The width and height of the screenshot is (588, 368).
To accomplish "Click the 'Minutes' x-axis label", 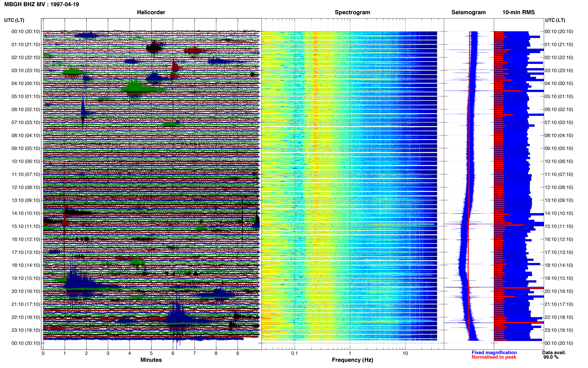I will pyautogui.click(x=151, y=360).
